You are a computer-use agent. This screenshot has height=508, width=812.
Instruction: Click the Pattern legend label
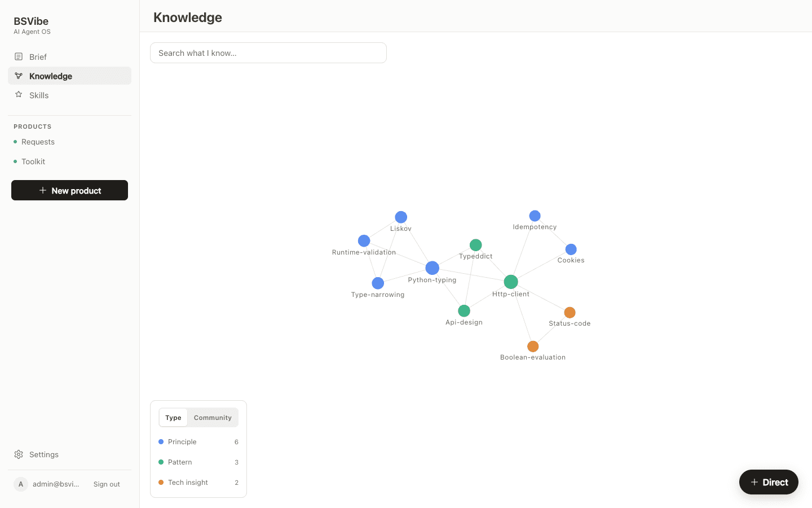click(180, 462)
